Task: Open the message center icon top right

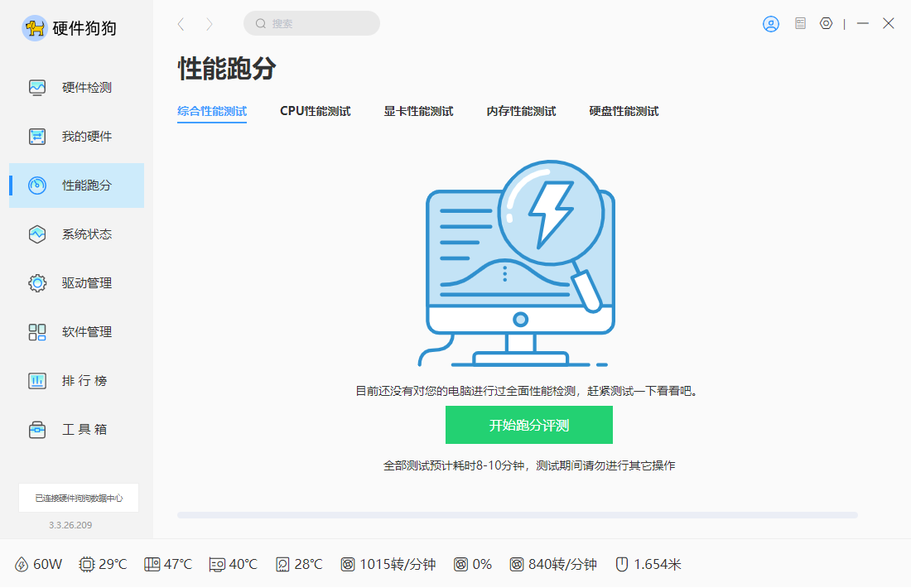Action: tap(799, 23)
